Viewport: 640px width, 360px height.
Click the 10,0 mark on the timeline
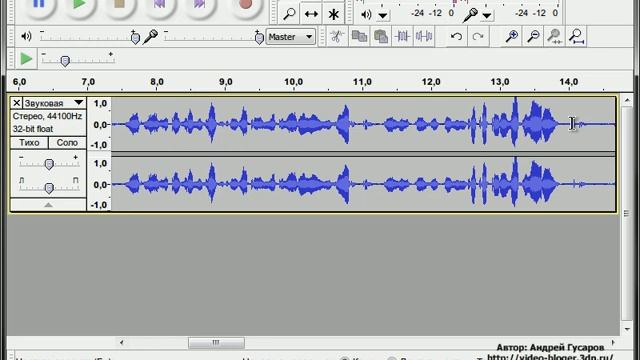(293, 82)
